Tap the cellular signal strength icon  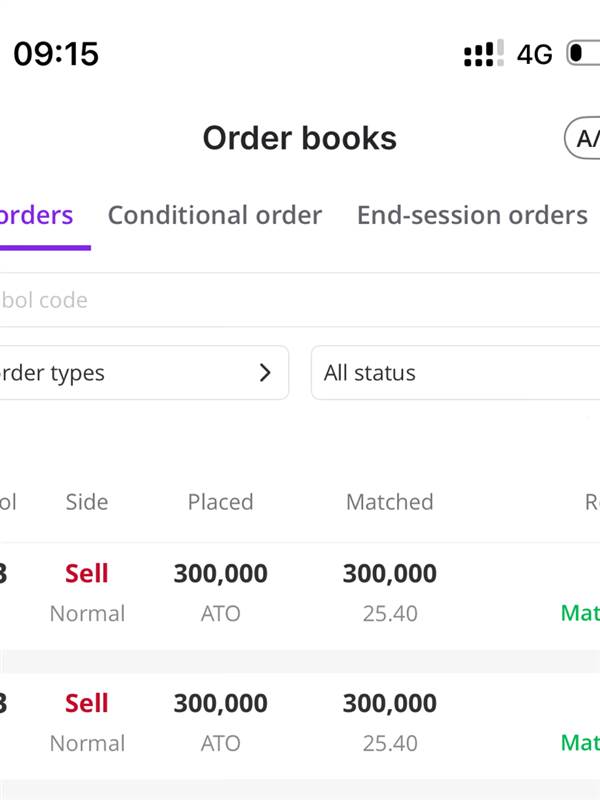[x=484, y=53]
